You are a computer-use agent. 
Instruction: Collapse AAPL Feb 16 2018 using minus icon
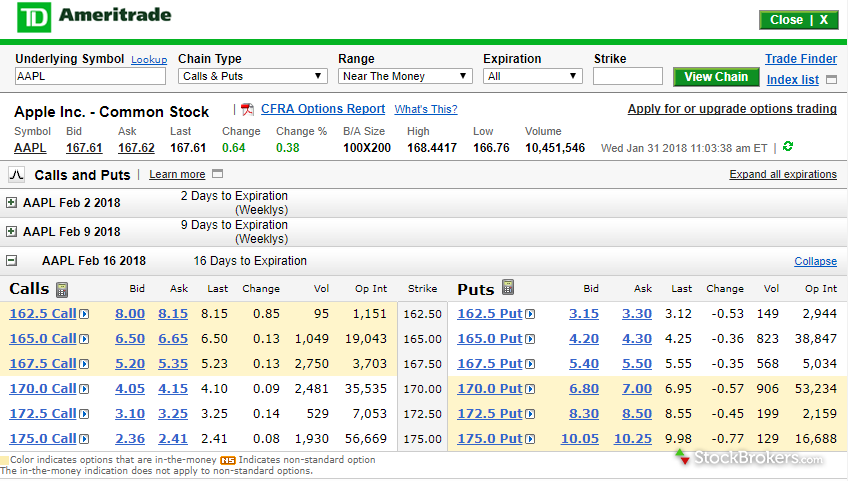[11, 261]
